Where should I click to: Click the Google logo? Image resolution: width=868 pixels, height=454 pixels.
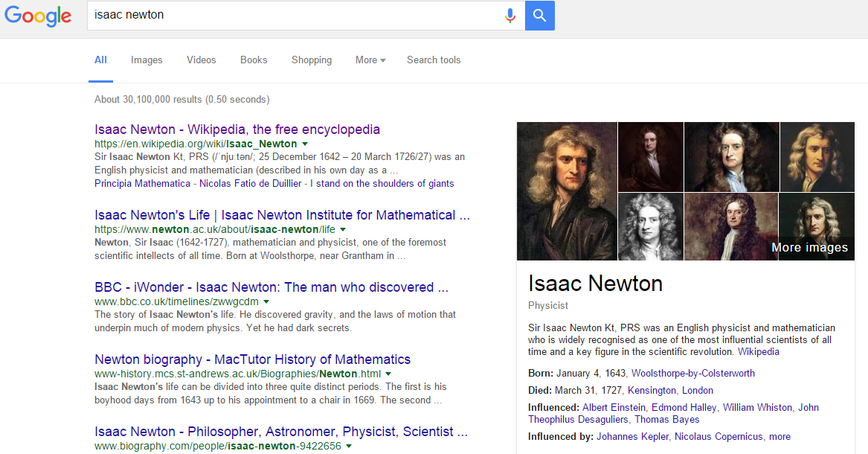38,16
